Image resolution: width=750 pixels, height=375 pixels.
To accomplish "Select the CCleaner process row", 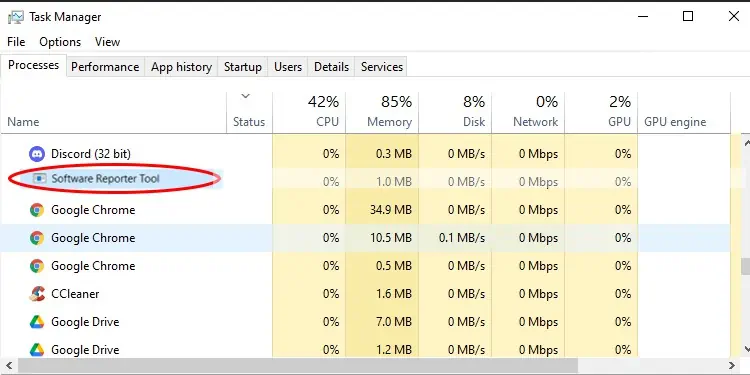I will click(x=366, y=294).
